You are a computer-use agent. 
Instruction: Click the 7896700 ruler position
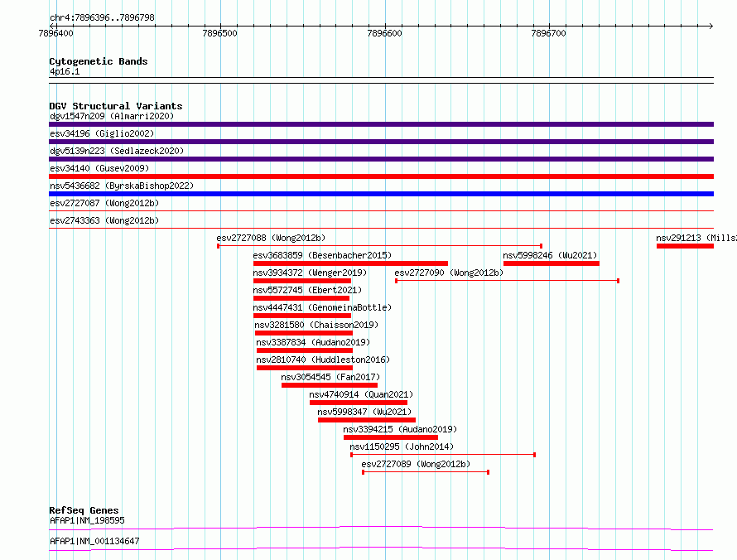[548, 33]
